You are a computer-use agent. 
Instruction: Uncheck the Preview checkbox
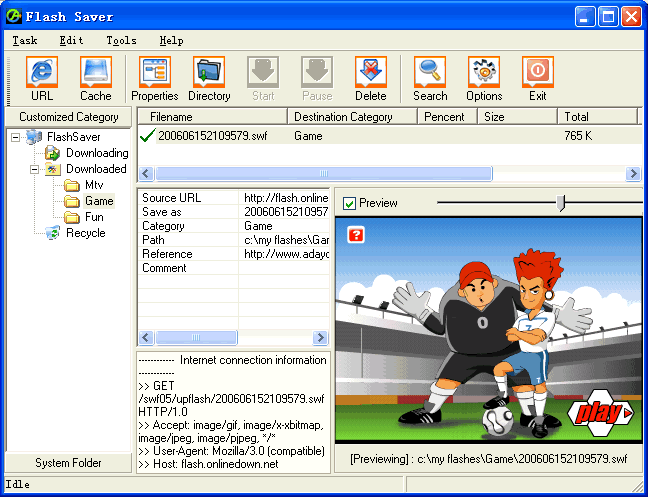[349, 203]
